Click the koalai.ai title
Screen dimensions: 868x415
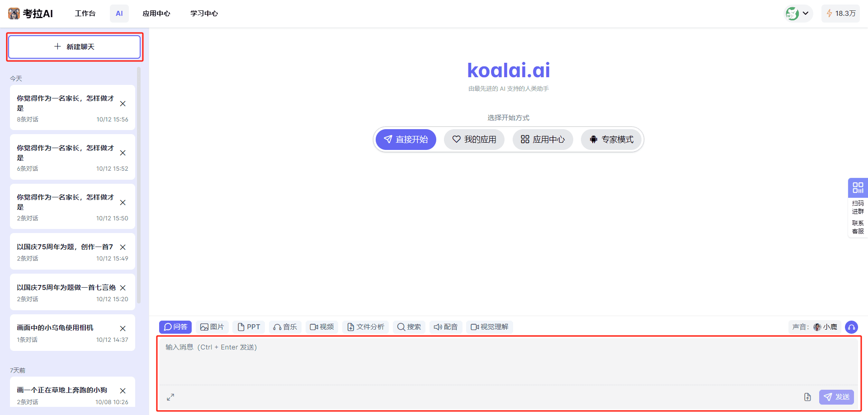(x=509, y=70)
